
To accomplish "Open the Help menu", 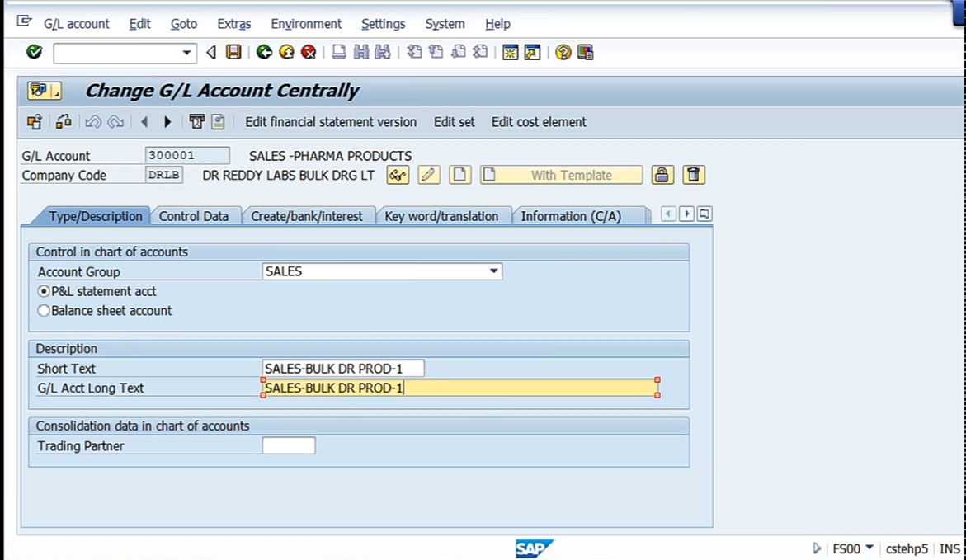I will click(x=497, y=24).
